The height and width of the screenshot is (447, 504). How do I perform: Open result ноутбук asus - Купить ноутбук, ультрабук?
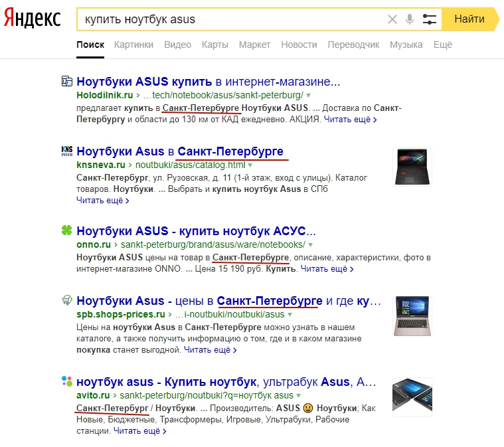click(x=226, y=382)
